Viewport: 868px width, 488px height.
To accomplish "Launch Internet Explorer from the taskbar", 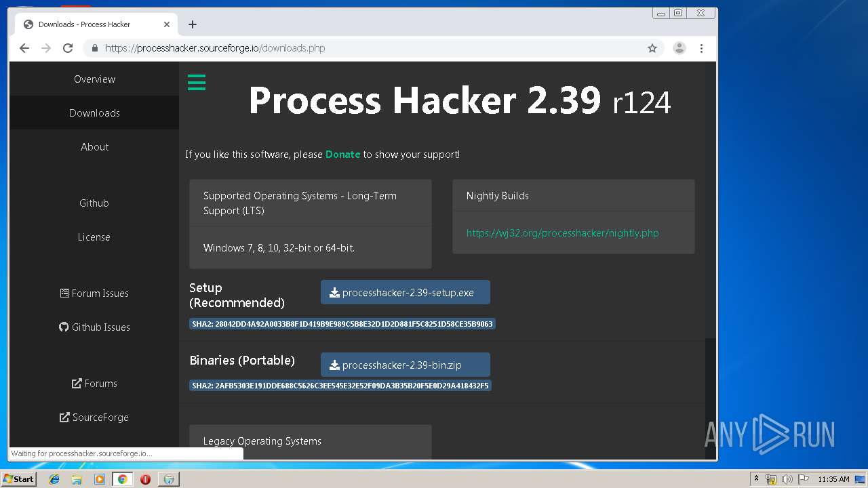I will click(54, 479).
